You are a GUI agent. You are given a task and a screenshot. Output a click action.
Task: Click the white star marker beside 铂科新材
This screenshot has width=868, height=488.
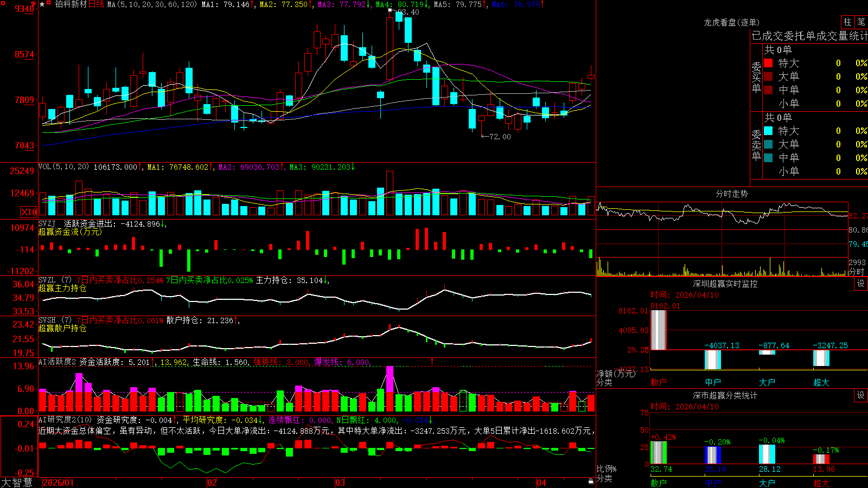point(42,4)
